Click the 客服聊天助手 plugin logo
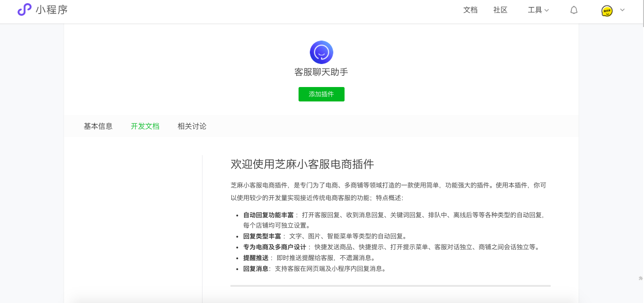Viewport: 644px width, 303px height. pos(322,52)
